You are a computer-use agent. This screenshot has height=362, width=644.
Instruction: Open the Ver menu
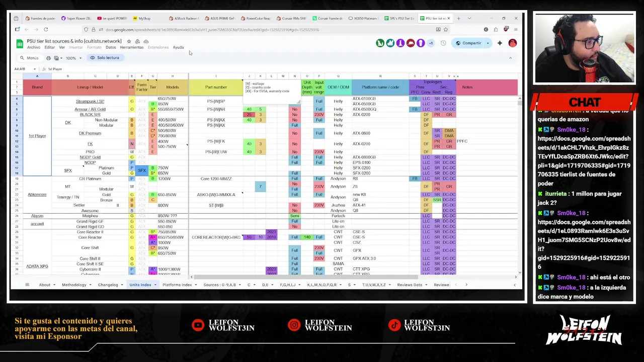62,47
